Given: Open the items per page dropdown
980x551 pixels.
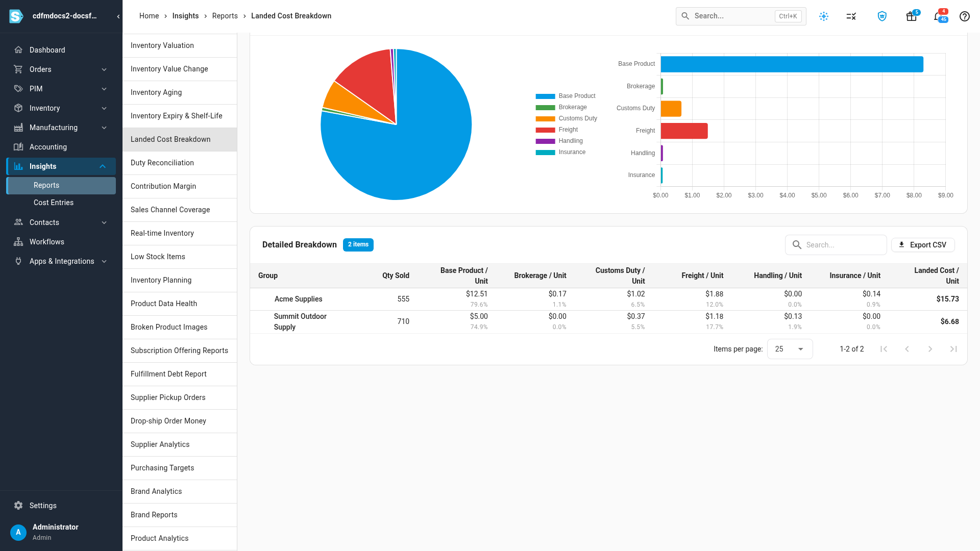Looking at the screenshot, I should [790, 349].
